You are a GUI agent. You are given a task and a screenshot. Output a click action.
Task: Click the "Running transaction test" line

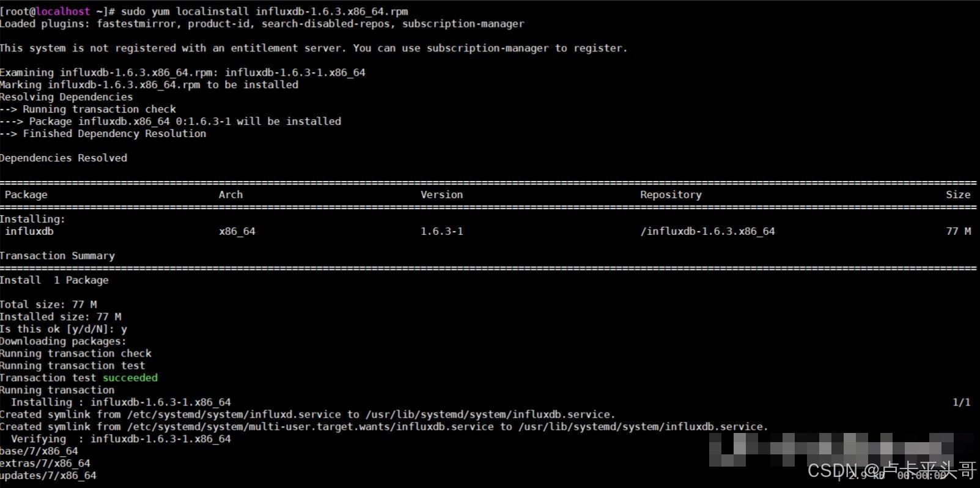click(x=73, y=366)
